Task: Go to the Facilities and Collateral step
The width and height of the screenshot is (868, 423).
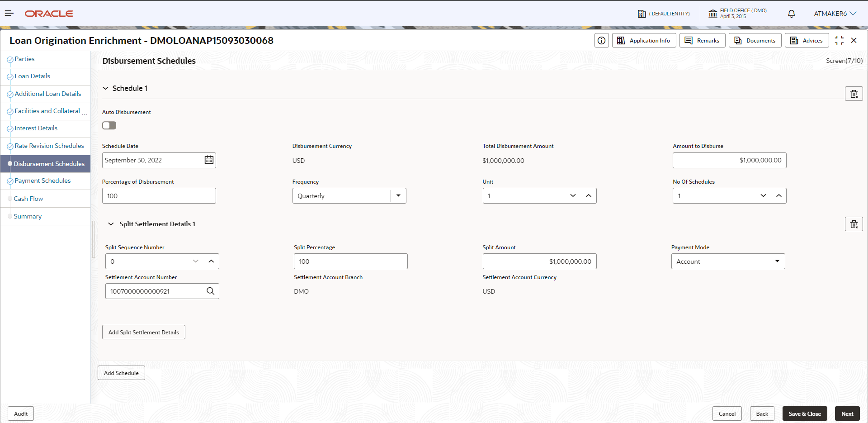Action: coord(47,111)
